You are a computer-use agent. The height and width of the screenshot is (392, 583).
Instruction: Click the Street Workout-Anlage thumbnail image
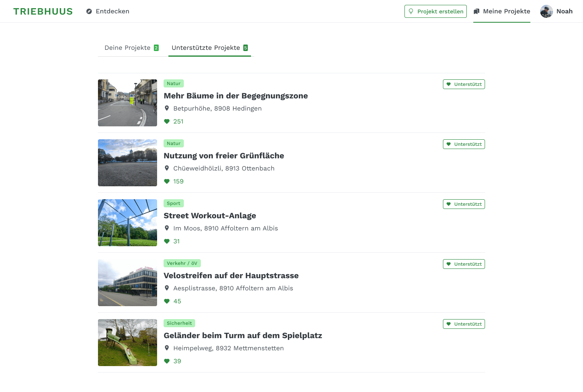tap(128, 223)
